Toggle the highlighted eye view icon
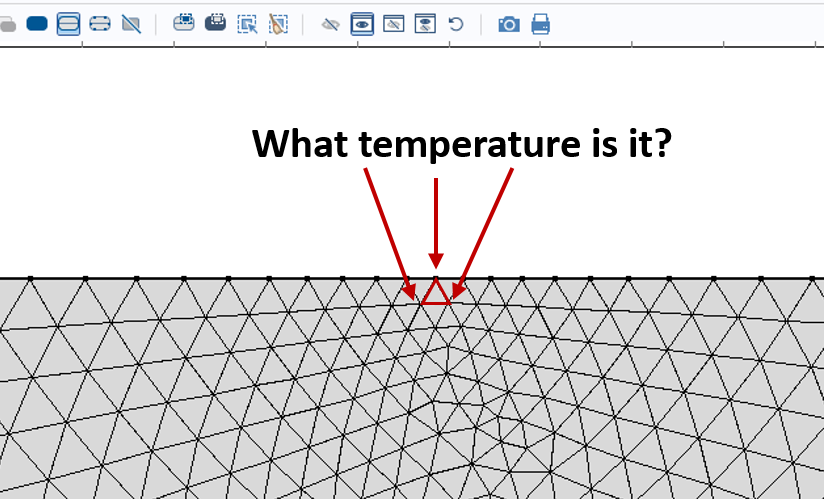 [x=362, y=24]
